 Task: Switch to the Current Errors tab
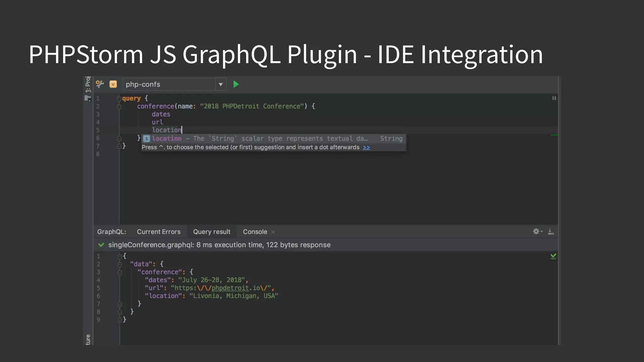[x=158, y=232]
